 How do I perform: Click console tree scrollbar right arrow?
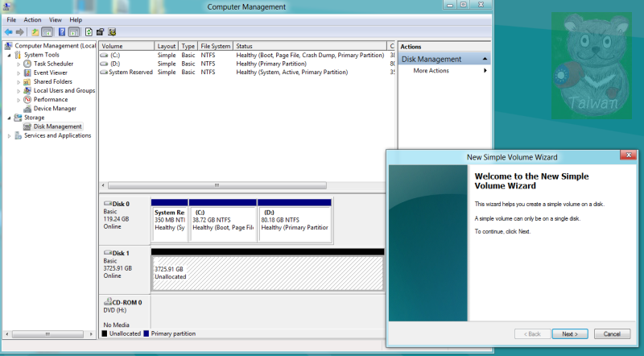91,334
